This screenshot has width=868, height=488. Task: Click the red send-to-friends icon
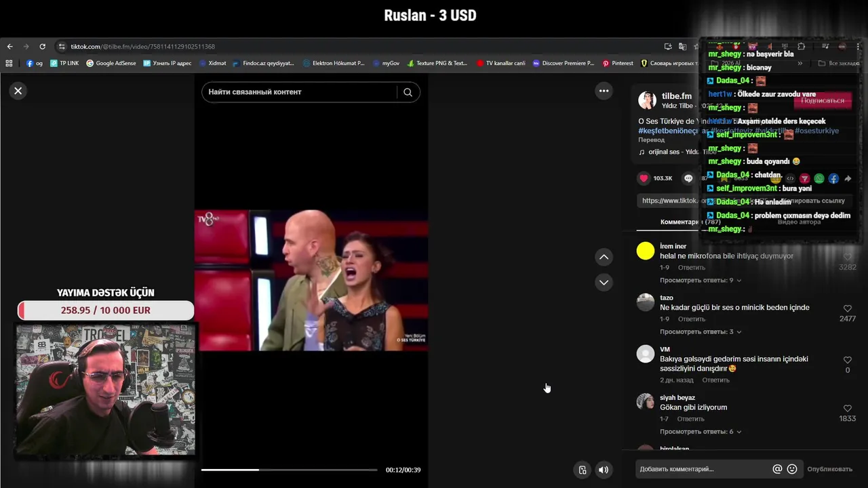[x=804, y=179]
